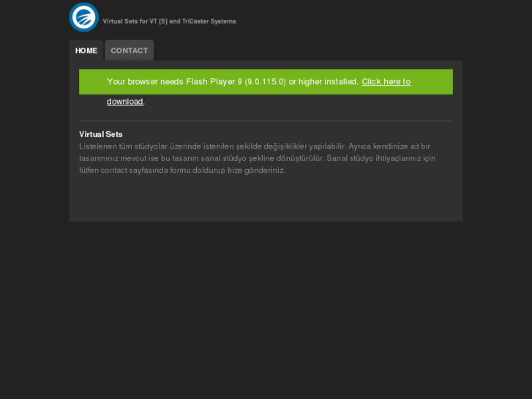Follow the 'Click here to' link
Image resolution: width=532 pixels, height=399 pixels.
pos(386,82)
